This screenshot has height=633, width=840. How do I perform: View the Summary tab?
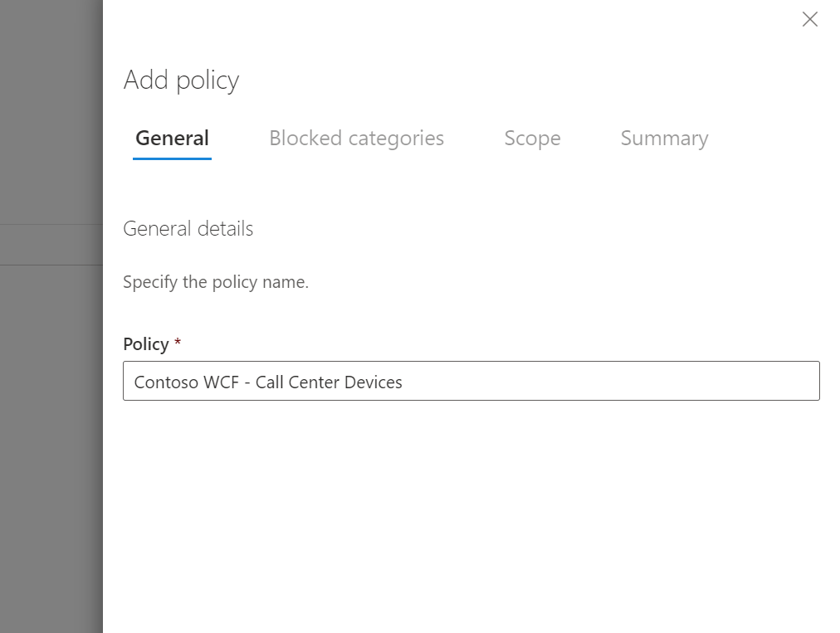coord(664,139)
